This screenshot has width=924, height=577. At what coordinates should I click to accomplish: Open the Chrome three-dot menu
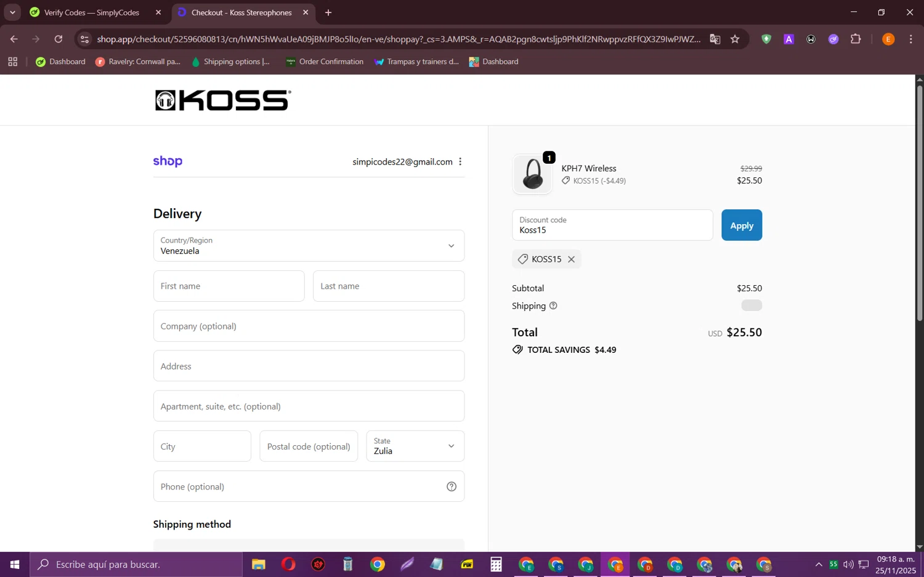click(910, 39)
